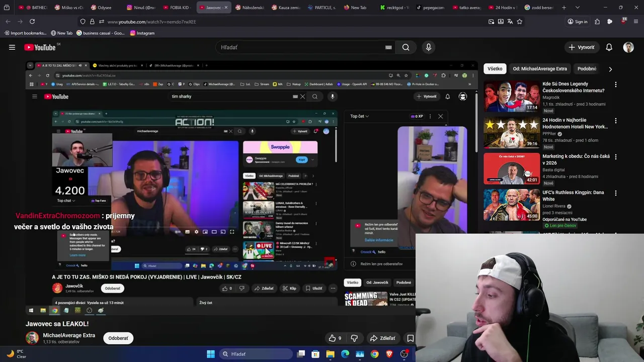Translate this page using the translate icon
This screenshot has height=362, width=644.
pos(510,22)
